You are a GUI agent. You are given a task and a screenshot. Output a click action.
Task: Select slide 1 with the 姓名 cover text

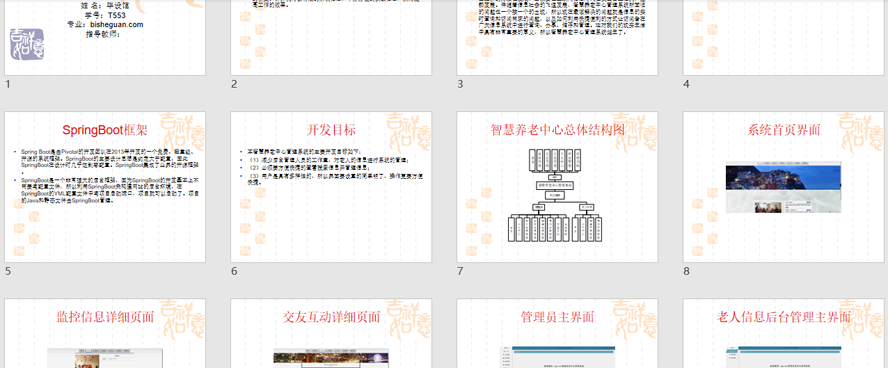[x=105, y=37]
